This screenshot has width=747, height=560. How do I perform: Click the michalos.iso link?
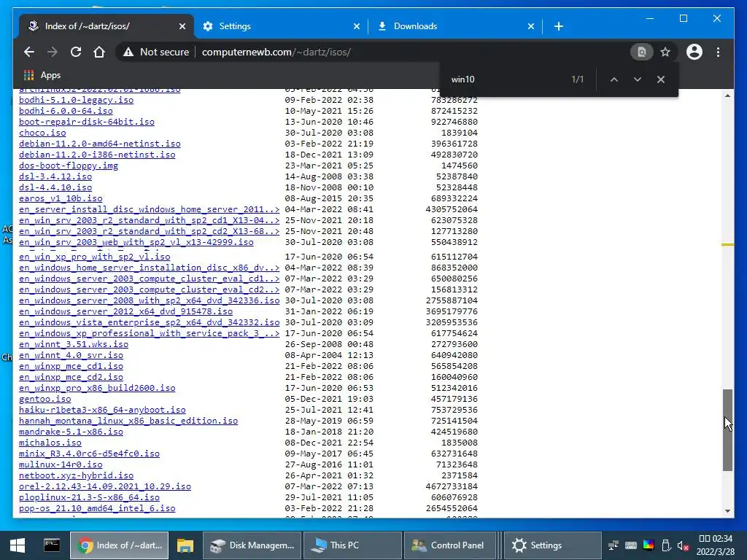[50, 443]
